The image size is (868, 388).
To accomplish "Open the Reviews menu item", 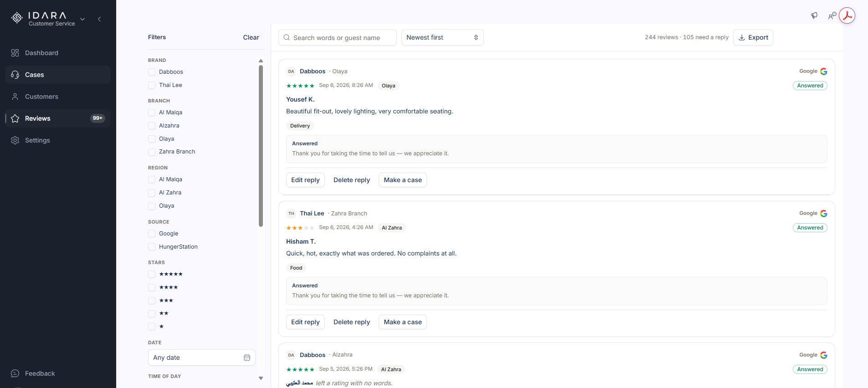I will (x=58, y=118).
